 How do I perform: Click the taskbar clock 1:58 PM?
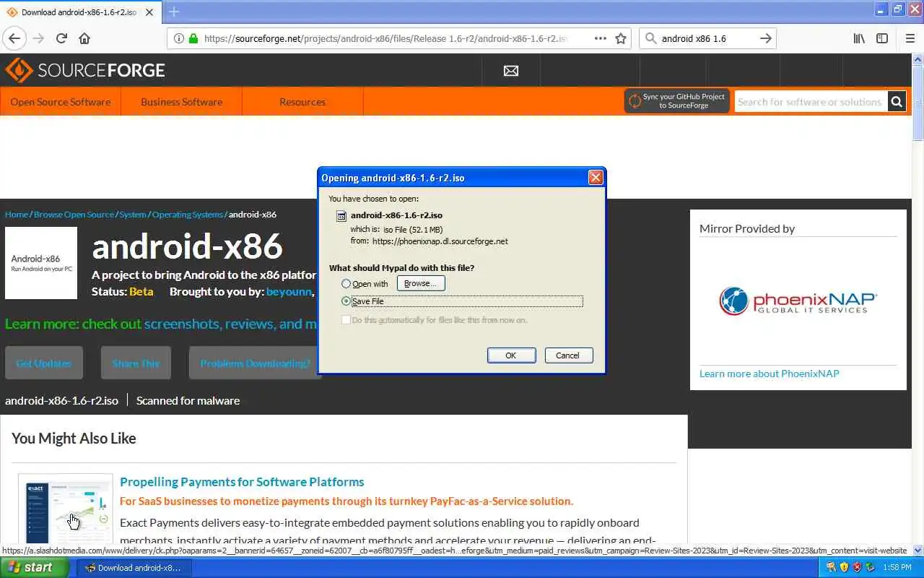tap(897, 568)
